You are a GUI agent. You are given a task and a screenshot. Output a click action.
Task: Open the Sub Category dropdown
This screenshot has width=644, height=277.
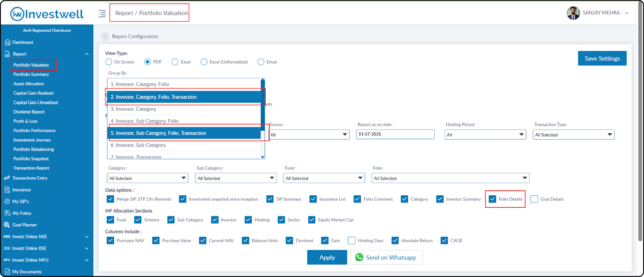coord(236,178)
